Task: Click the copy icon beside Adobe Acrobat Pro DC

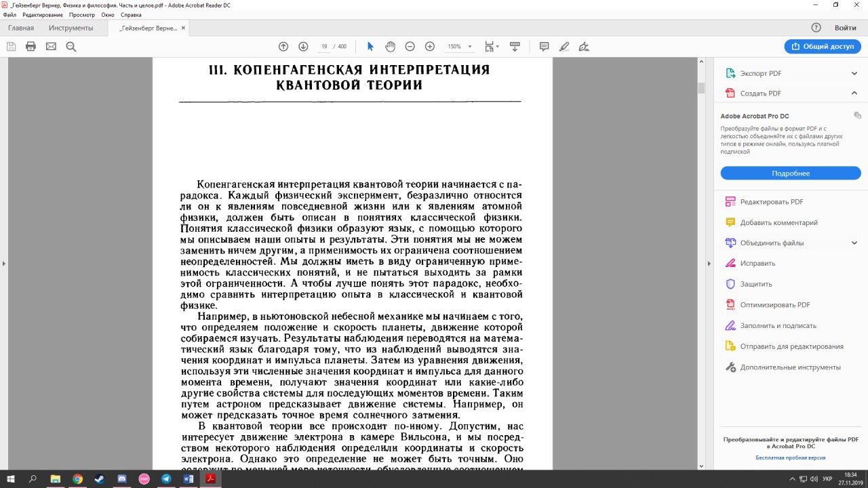Action: click(x=857, y=115)
